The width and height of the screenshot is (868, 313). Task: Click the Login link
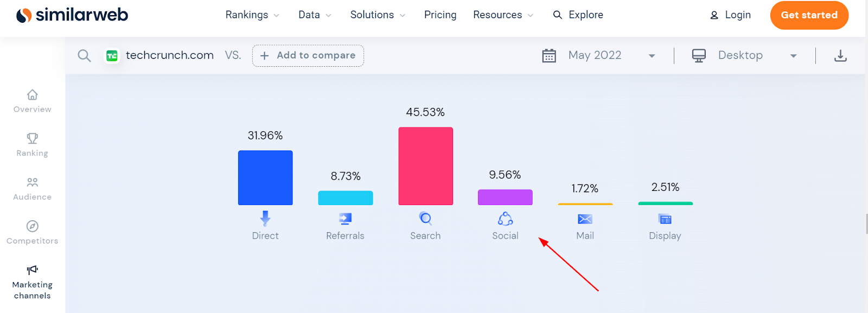pos(731,15)
